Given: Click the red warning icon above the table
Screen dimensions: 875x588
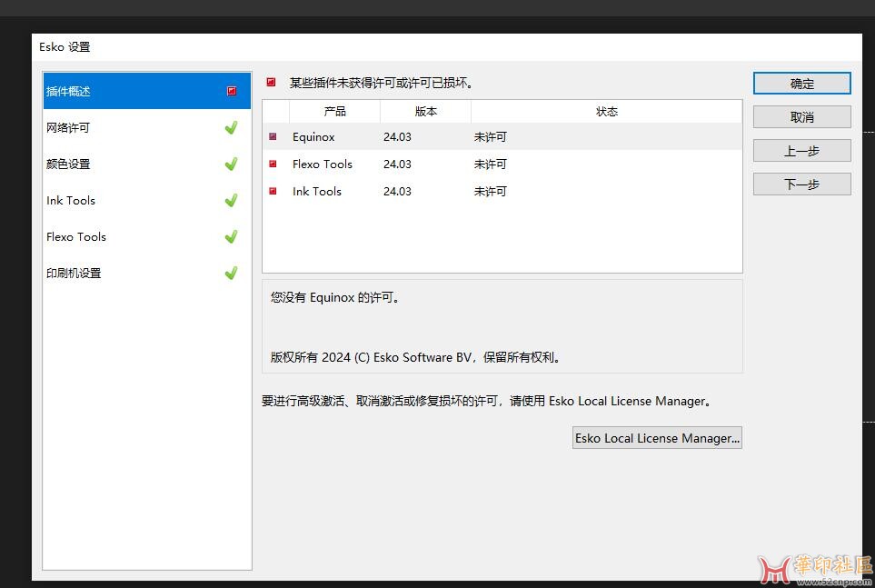Looking at the screenshot, I should pyautogui.click(x=271, y=82).
